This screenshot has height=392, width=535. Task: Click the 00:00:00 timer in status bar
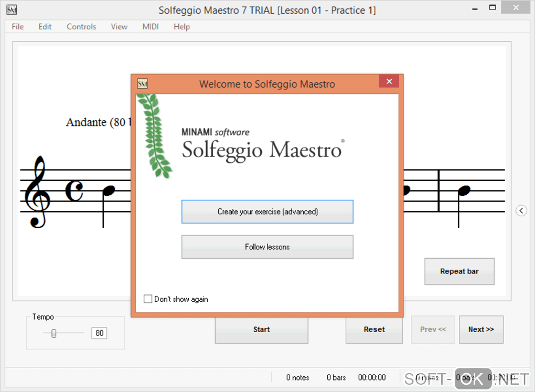[372, 378]
